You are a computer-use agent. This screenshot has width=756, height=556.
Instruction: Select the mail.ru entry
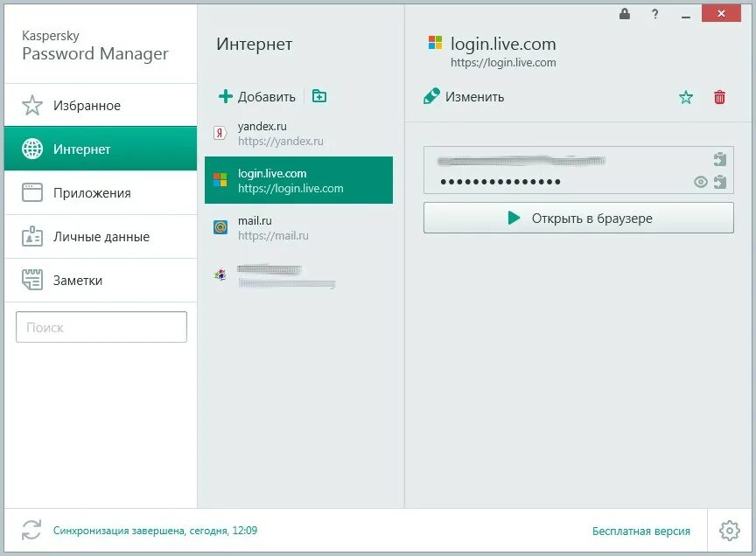click(x=298, y=228)
